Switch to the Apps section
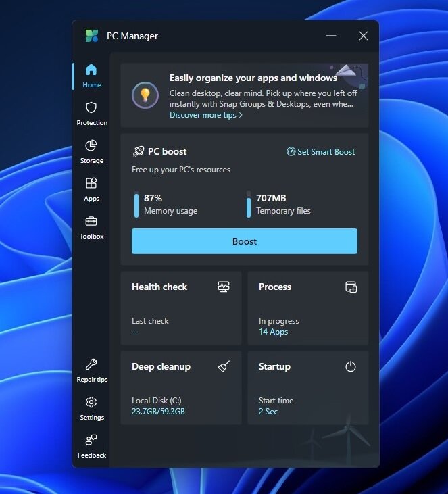This screenshot has height=494, width=448. coord(92,189)
